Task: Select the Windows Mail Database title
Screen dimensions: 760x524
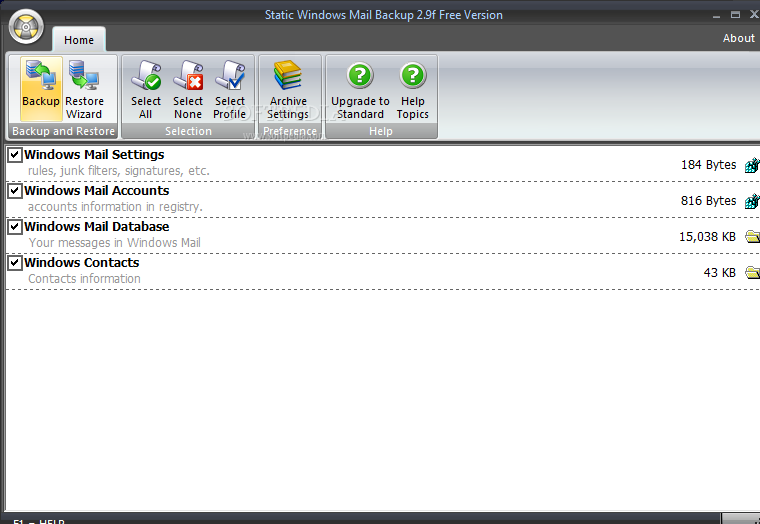Action: [96, 226]
